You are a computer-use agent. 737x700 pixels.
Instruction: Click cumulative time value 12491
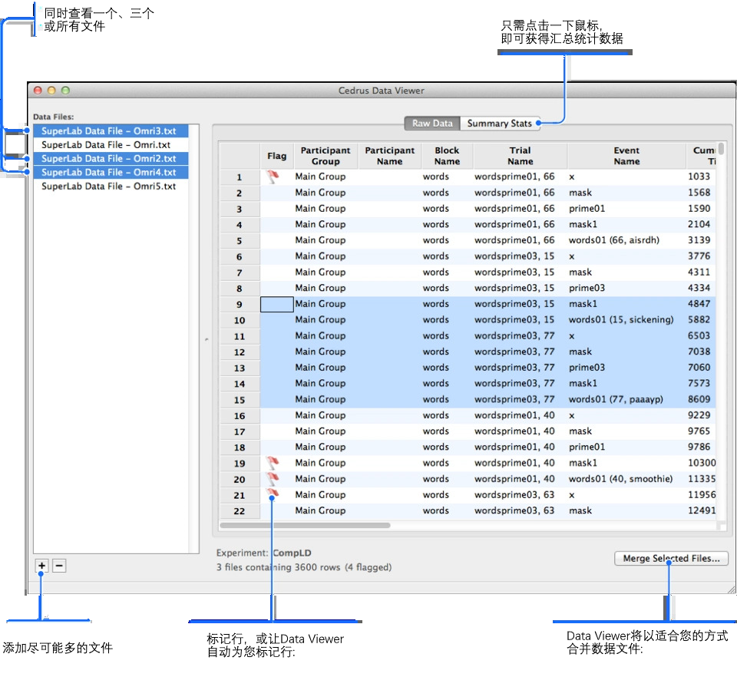(x=702, y=510)
